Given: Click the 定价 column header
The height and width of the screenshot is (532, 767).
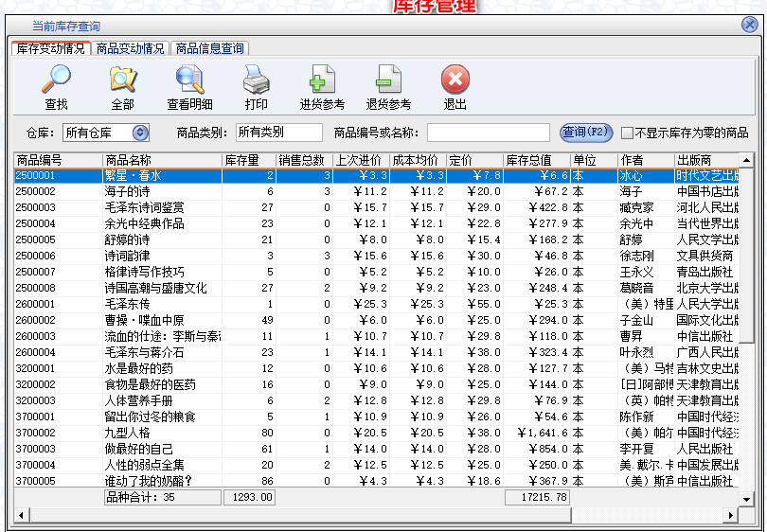Looking at the screenshot, I should point(474,160).
